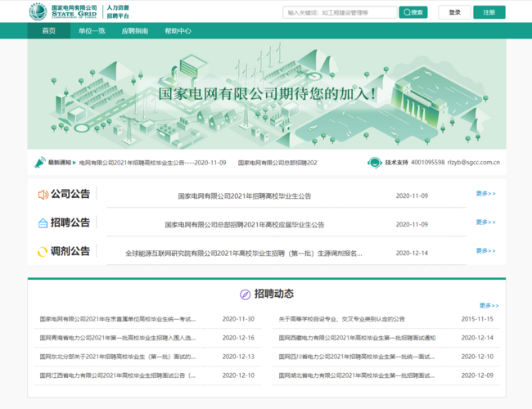
Task: Click the orange speaker icon for 公司公告
Action: [x=43, y=195]
